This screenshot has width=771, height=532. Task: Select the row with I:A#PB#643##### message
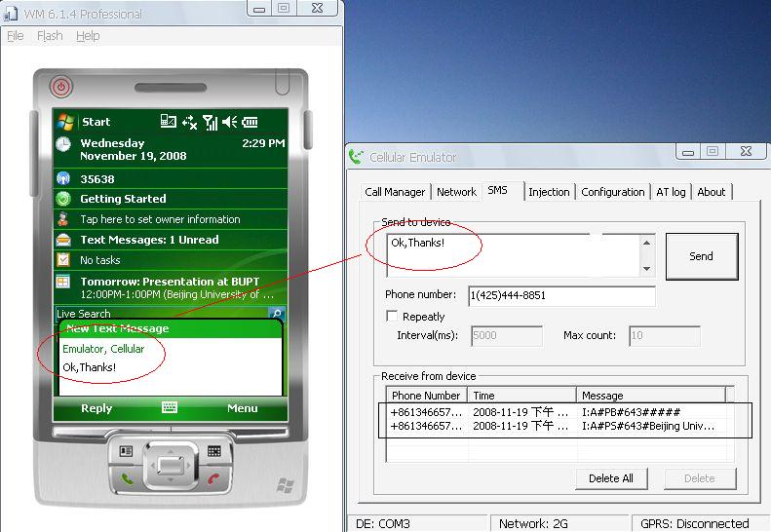[x=558, y=412]
